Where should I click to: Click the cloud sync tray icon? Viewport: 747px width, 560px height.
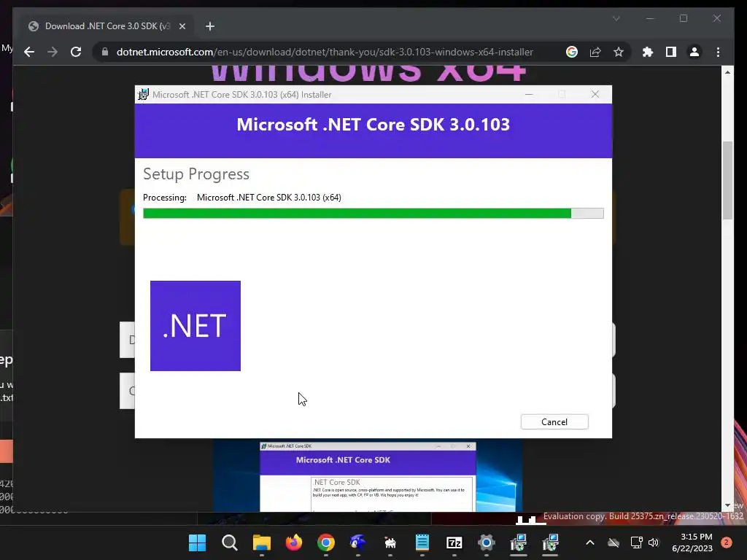pos(614,542)
